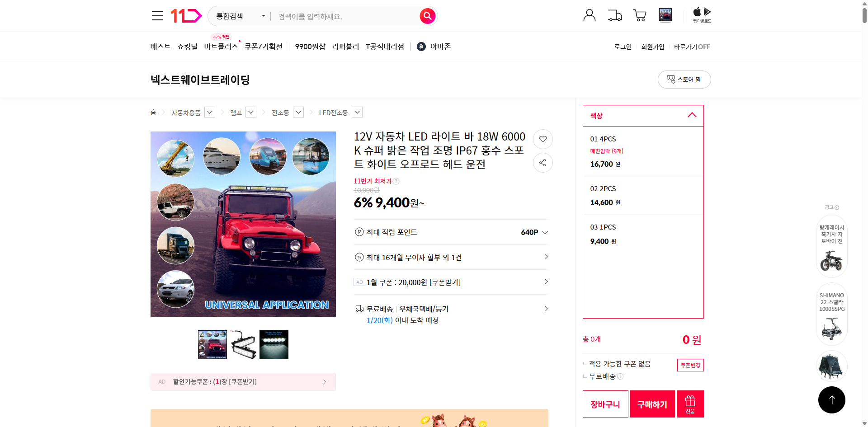The height and width of the screenshot is (427, 868).
Task: Select the 베스트 menu item
Action: point(160,47)
